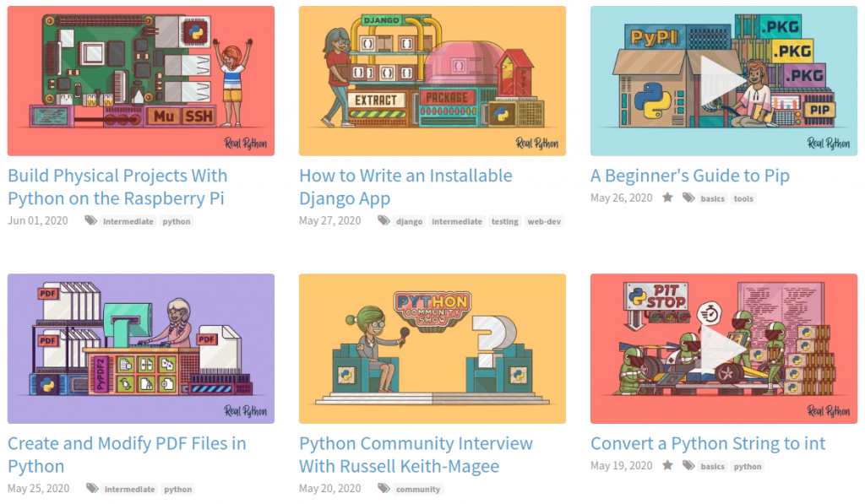The height and width of the screenshot is (504, 865).
Task: Select the tools tag under Pip guide
Action: coord(743,199)
